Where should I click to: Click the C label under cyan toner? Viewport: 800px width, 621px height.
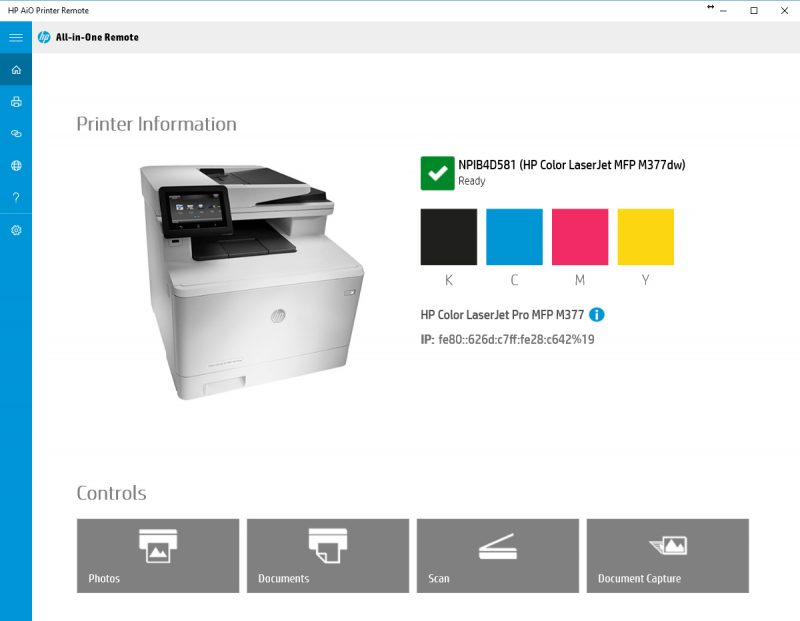514,280
